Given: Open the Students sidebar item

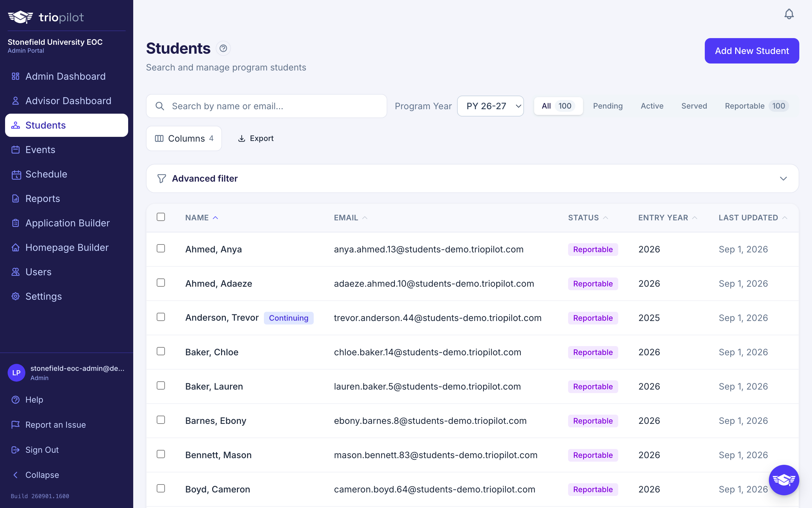Looking at the screenshot, I should point(66,125).
